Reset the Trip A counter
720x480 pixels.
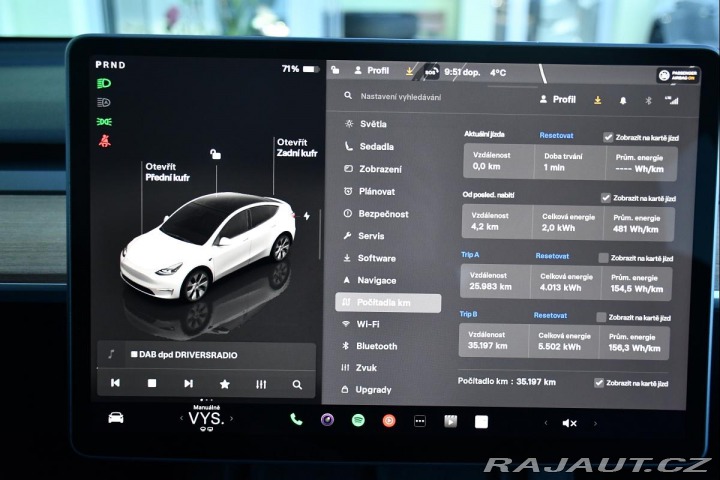[552, 256]
